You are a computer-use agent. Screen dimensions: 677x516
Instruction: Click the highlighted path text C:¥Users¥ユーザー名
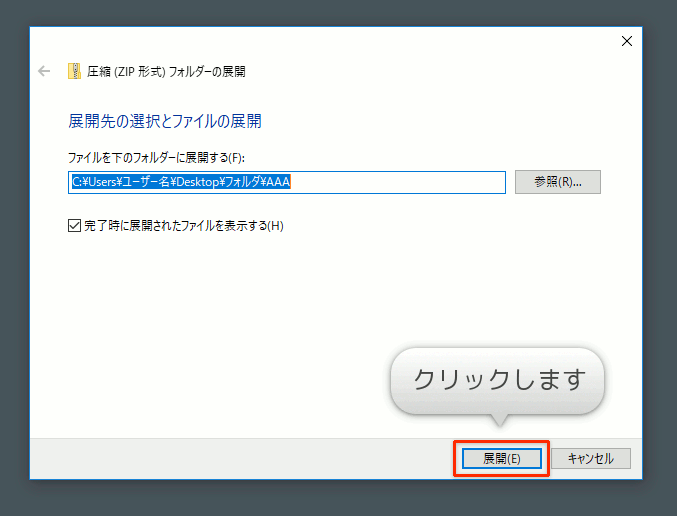click(x=110, y=182)
